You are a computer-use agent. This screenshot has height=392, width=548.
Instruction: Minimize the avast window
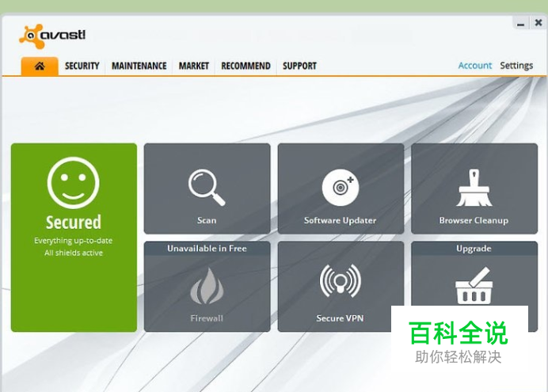pyautogui.click(x=521, y=24)
